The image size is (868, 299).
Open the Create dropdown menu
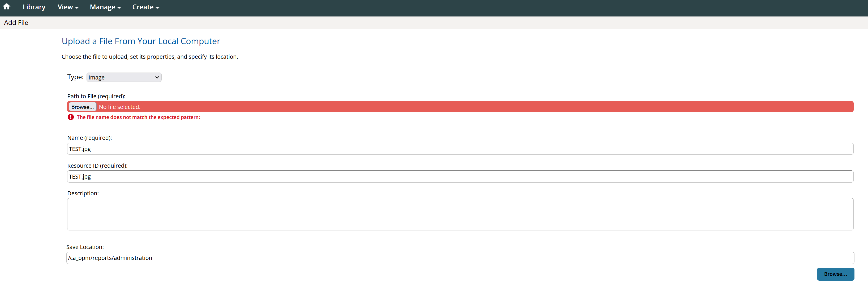145,7
